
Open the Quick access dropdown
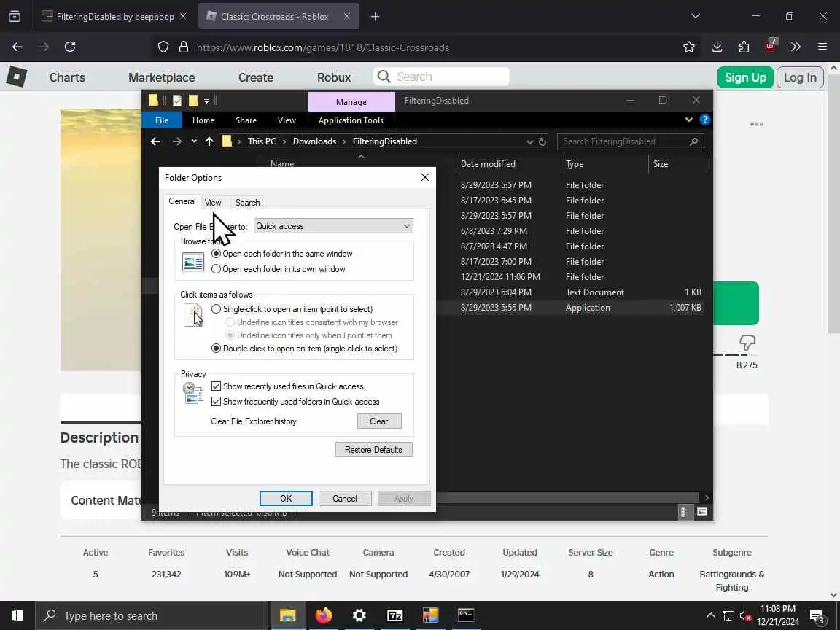click(x=333, y=226)
